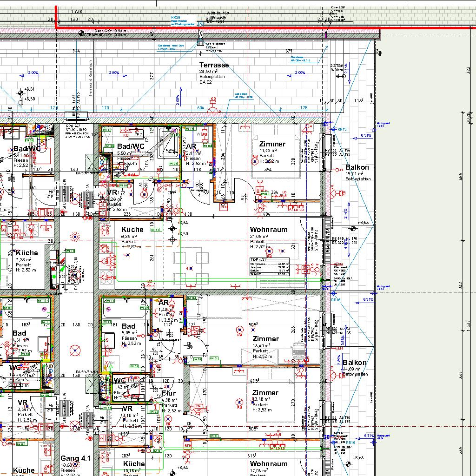The width and height of the screenshot is (476, 476).
Task: Click the Gang 4.1 corridor label
Action: point(75,458)
